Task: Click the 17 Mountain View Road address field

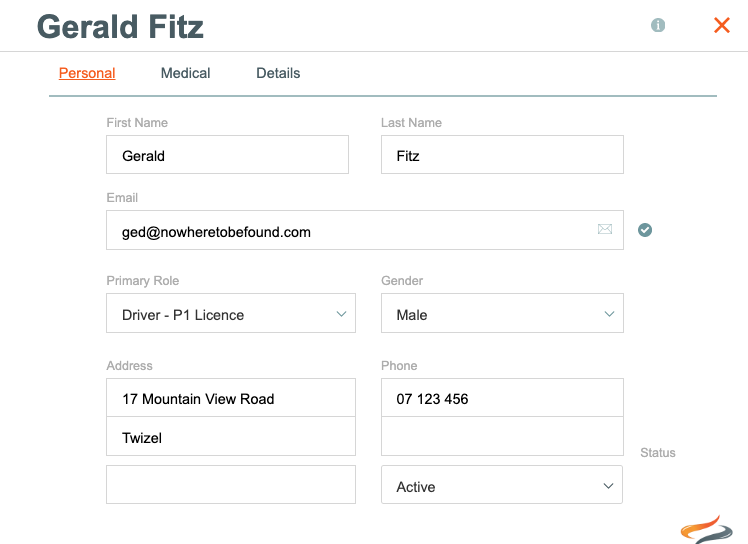Action: 231,398
